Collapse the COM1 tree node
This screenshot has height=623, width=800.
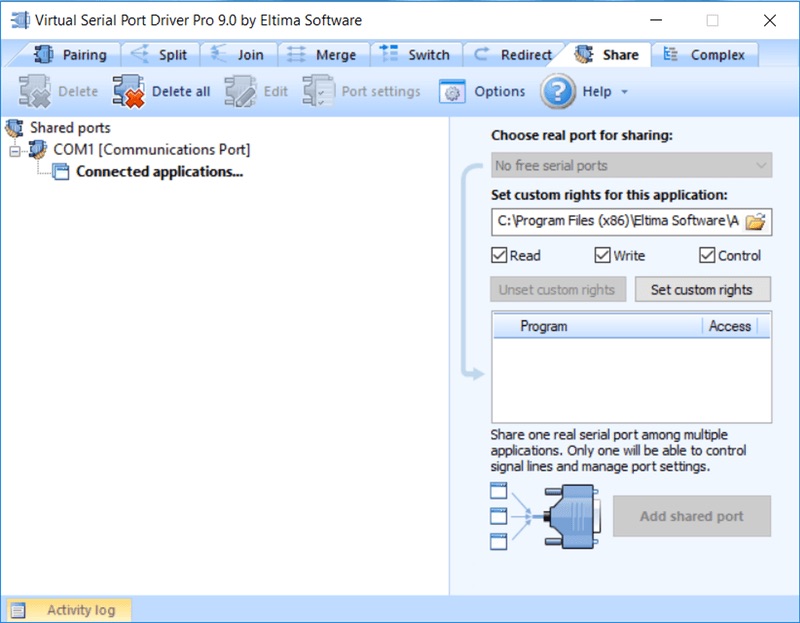[x=15, y=151]
